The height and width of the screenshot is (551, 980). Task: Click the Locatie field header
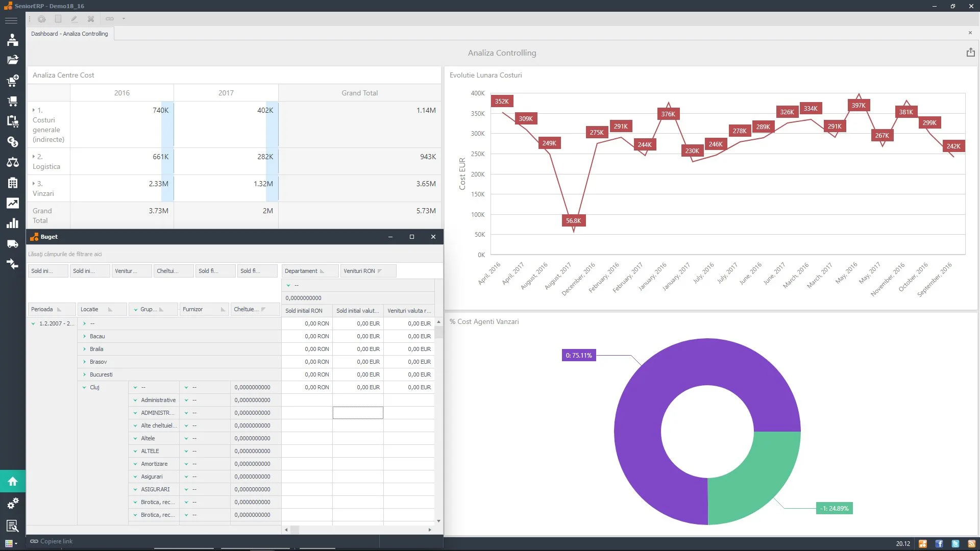pyautogui.click(x=102, y=309)
